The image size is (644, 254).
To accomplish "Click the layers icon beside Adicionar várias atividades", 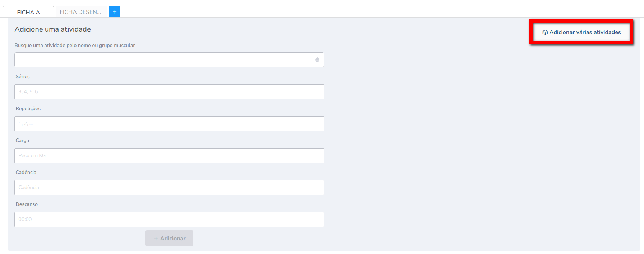I will click(545, 32).
